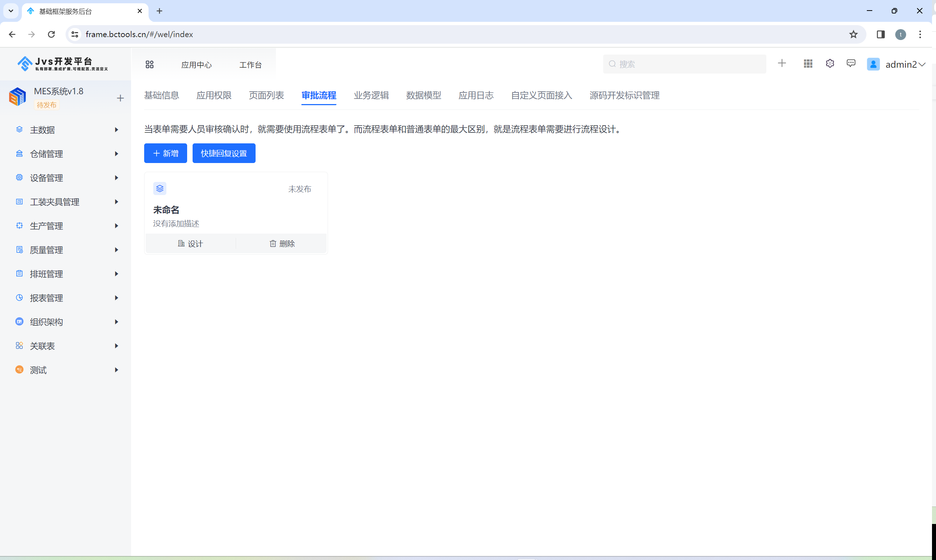The image size is (936, 560).
Task: Add a new menu with the sidebar plus icon
Action: click(121, 99)
